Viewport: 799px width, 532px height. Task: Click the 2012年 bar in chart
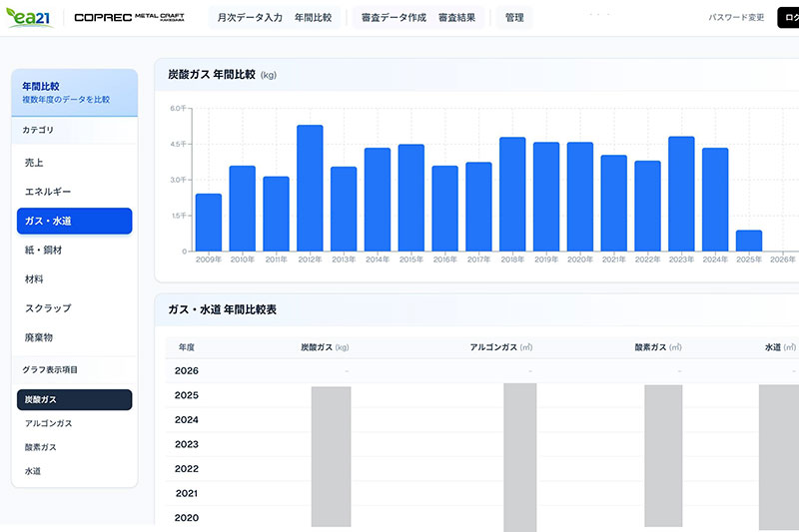310,188
